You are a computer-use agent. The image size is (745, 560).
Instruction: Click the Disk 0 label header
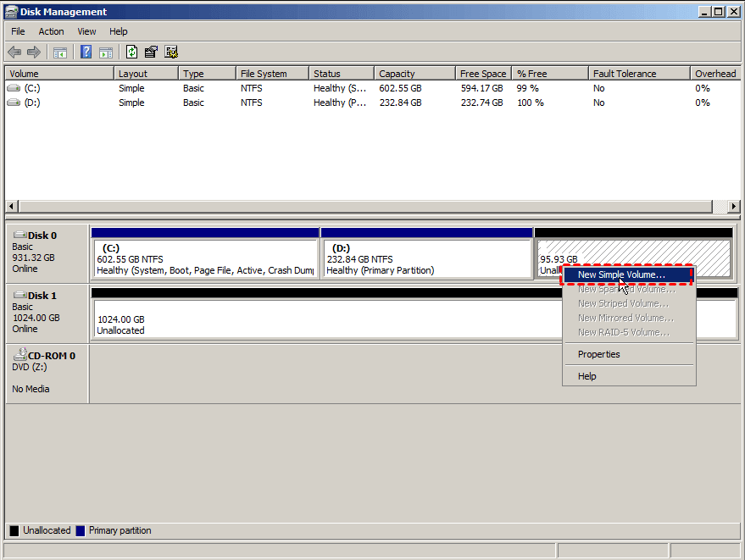click(42, 236)
